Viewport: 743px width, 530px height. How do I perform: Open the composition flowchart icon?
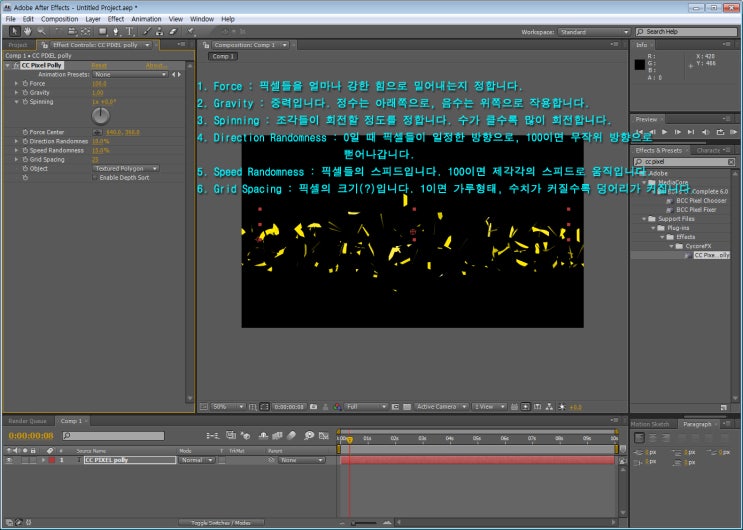(549, 407)
